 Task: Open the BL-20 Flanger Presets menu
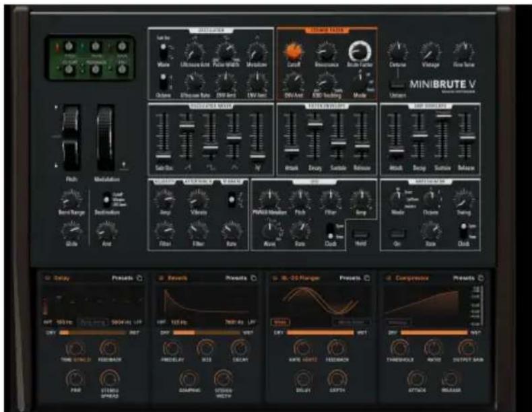tap(350, 278)
